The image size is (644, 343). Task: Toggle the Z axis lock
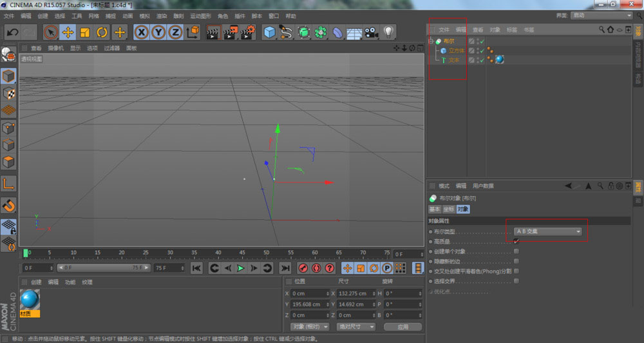[x=175, y=32]
